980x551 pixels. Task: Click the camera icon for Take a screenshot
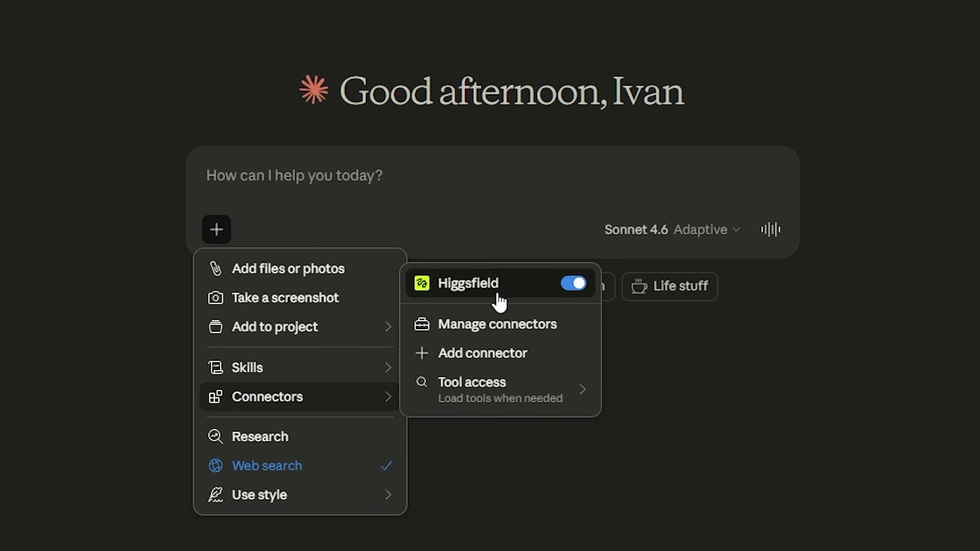point(215,298)
